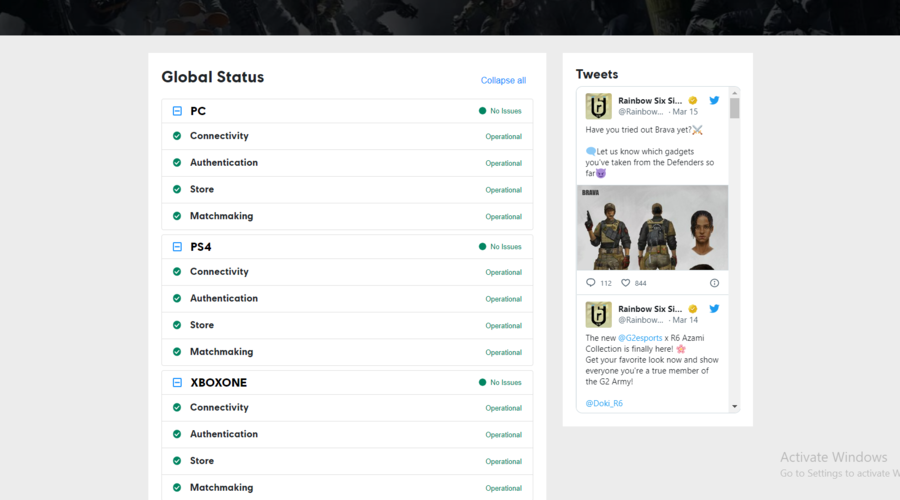Click the tweets scrollbar down arrow
900x500 pixels.
(x=735, y=406)
